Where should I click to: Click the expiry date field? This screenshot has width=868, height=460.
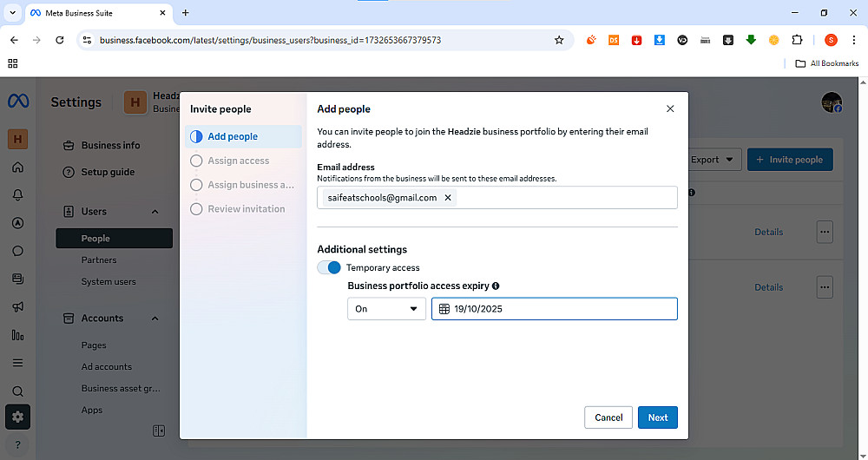(x=556, y=309)
